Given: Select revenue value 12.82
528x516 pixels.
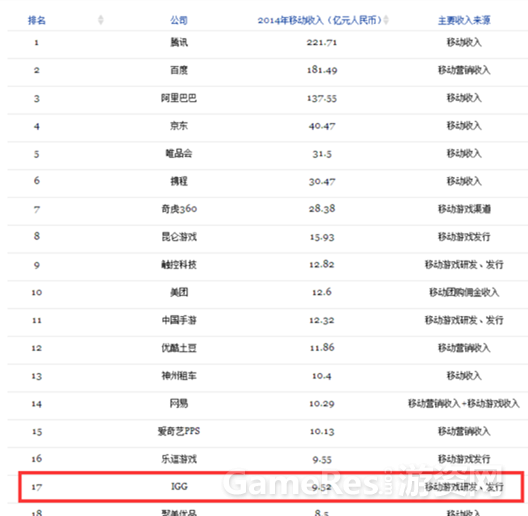Looking at the screenshot, I should (322, 264).
